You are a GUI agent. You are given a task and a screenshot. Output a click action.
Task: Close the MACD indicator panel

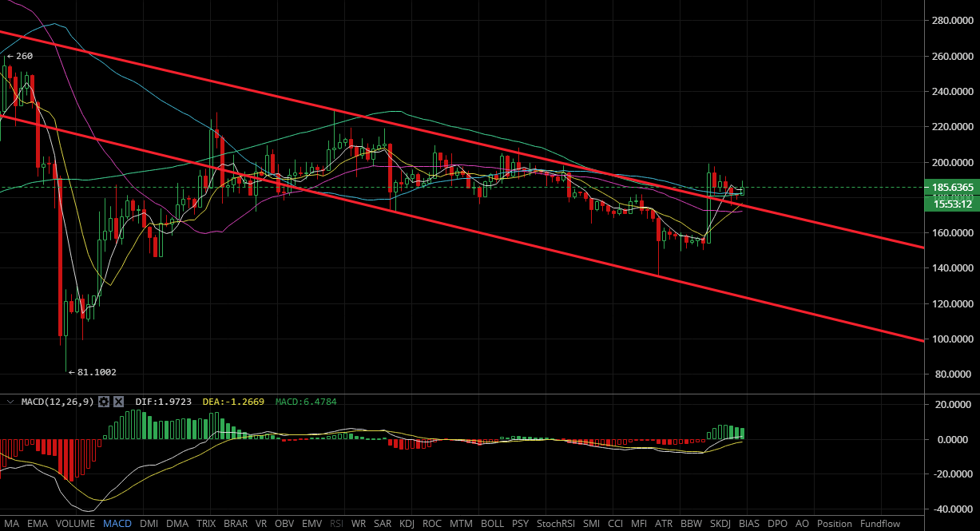[118, 401]
